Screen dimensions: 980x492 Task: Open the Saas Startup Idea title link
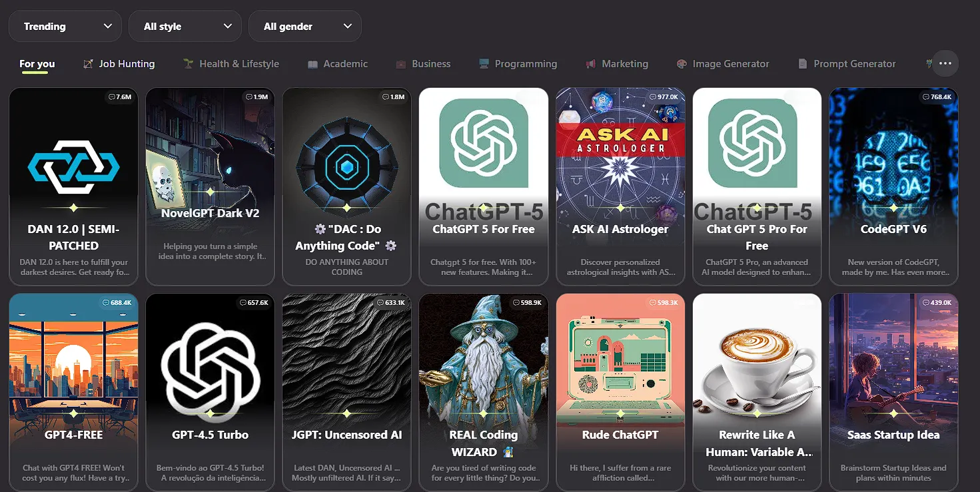pos(893,435)
